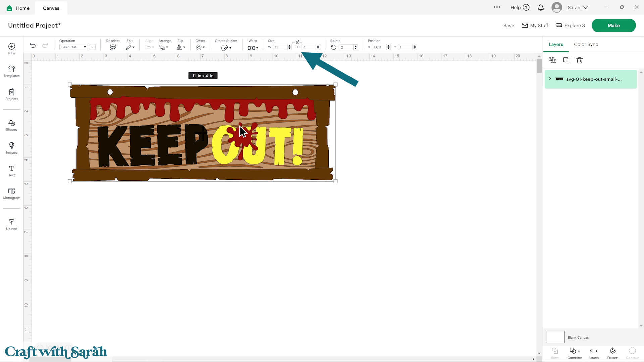Click the Save link

pos(508,26)
